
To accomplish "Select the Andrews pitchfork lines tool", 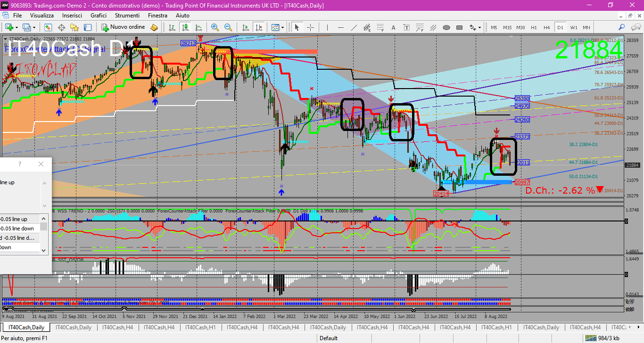I will [433, 27].
